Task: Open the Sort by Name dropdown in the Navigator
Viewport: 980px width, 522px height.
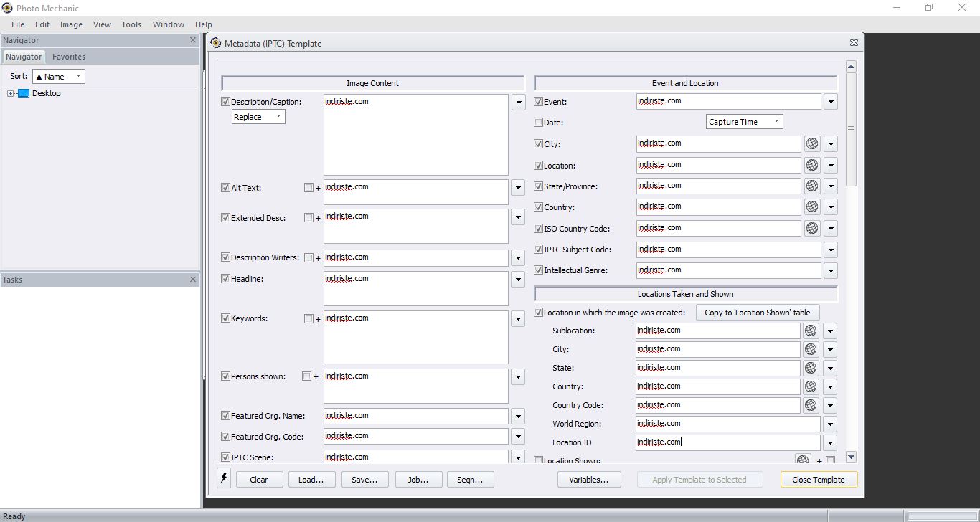Action: (59, 77)
